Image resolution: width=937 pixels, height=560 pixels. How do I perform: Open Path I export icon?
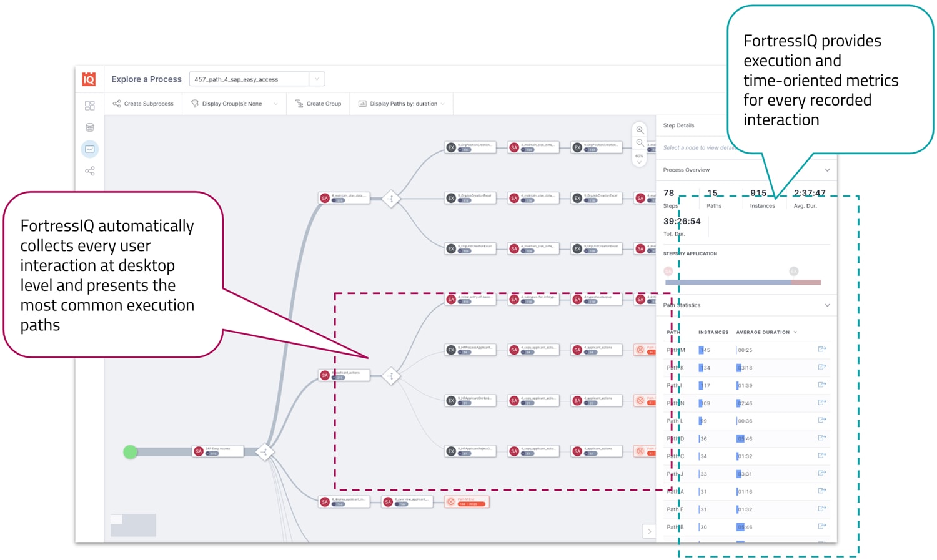[x=822, y=385]
